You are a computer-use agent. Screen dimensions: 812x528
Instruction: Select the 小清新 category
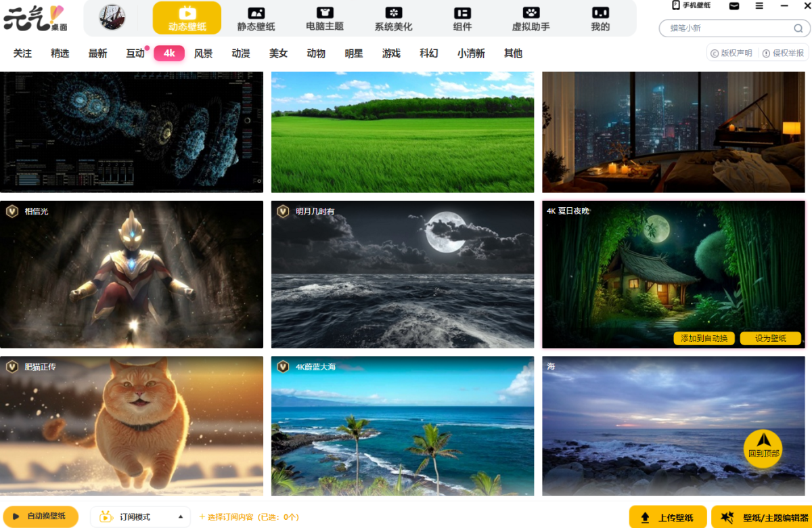[471, 53]
